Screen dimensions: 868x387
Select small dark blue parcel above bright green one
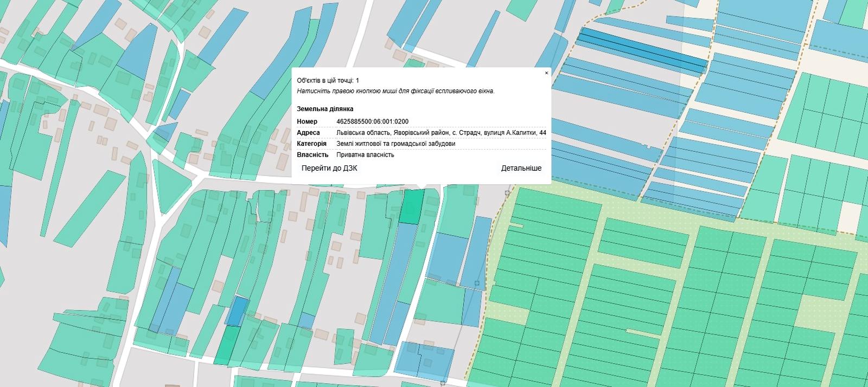point(237,311)
